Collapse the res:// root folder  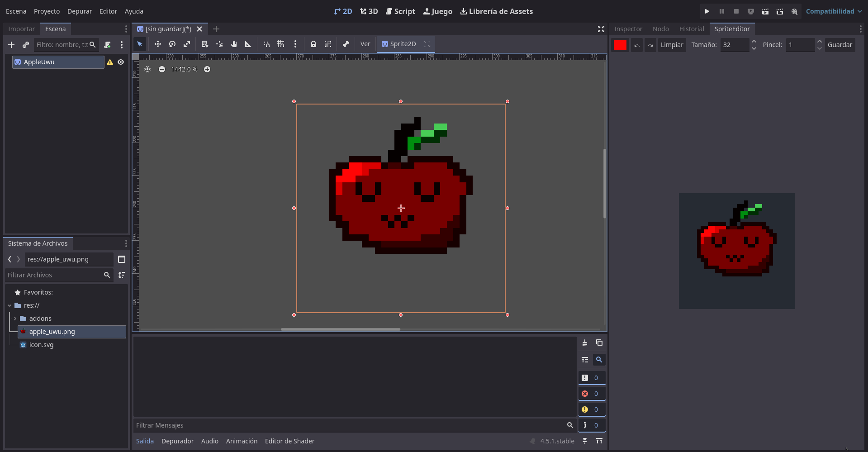[x=9, y=305]
